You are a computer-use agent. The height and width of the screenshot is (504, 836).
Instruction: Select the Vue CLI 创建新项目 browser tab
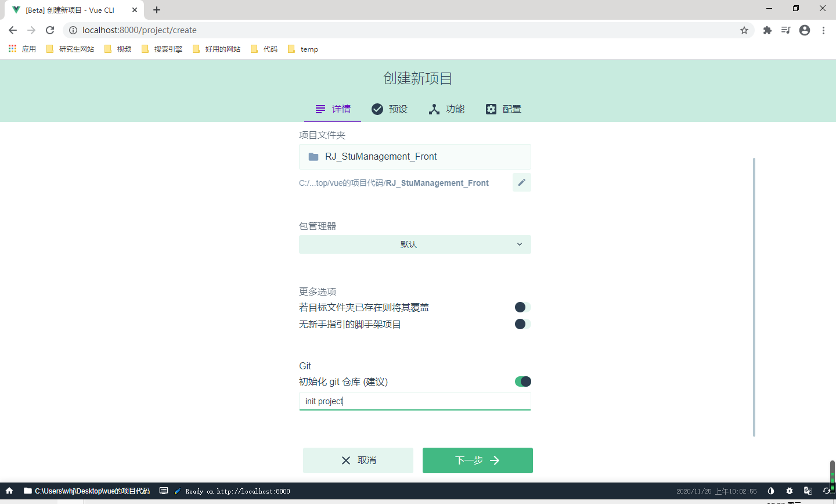[x=74, y=10]
